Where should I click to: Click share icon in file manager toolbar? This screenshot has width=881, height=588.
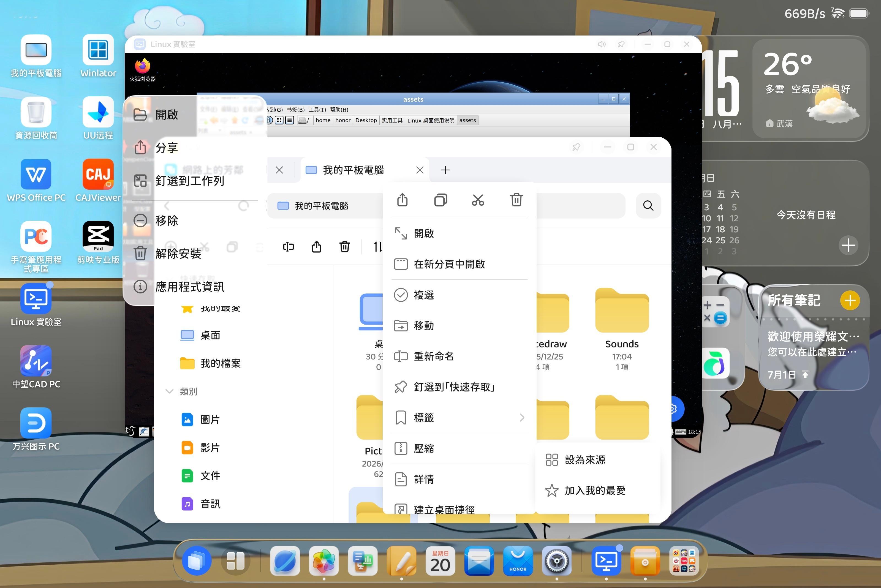click(317, 247)
